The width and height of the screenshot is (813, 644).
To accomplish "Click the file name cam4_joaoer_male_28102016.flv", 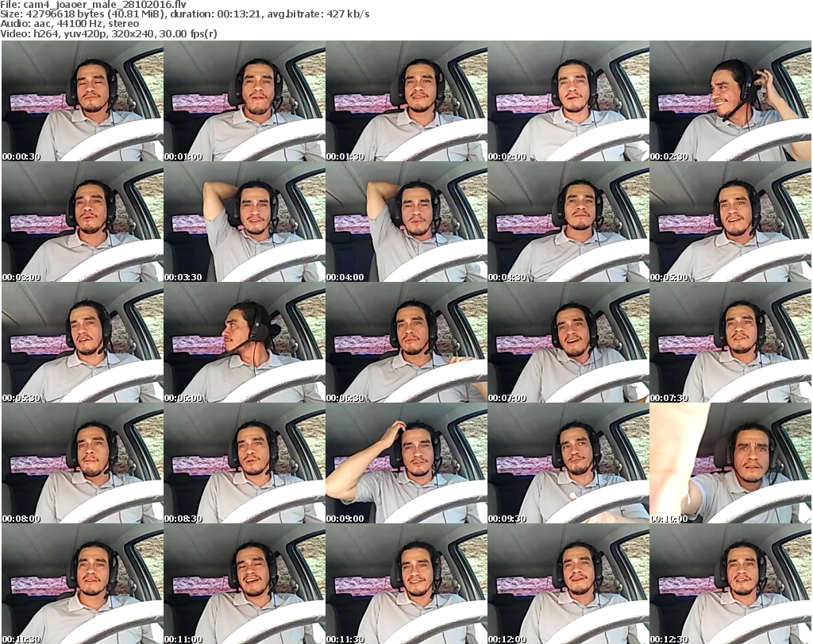I will tap(105, 5).
